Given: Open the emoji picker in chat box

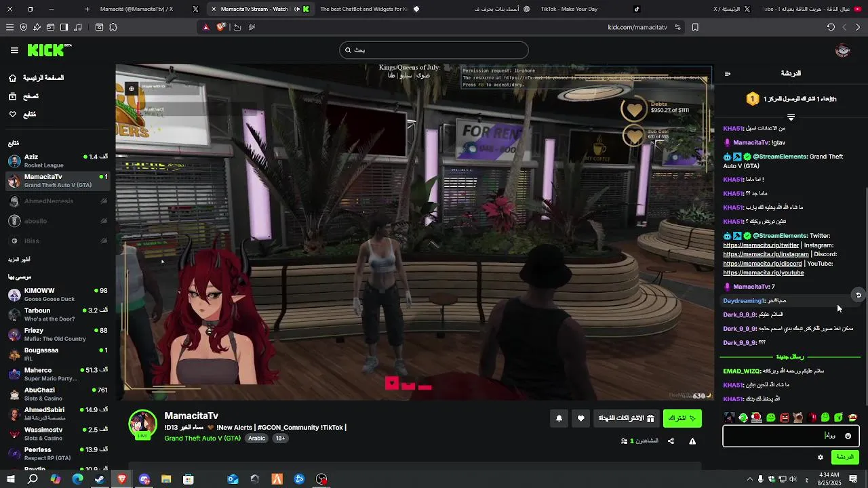Looking at the screenshot, I should pyautogui.click(x=848, y=436).
